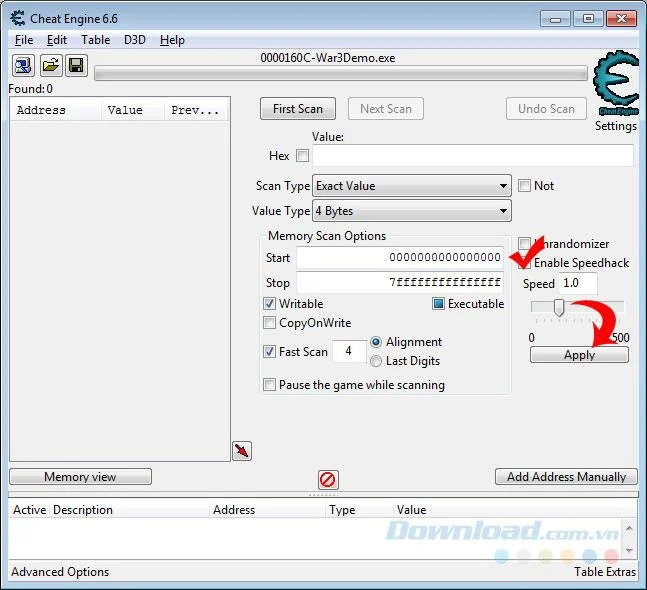Save the current table with floppy icon
The height and width of the screenshot is (590, 647).
click(x=76, y=65)
